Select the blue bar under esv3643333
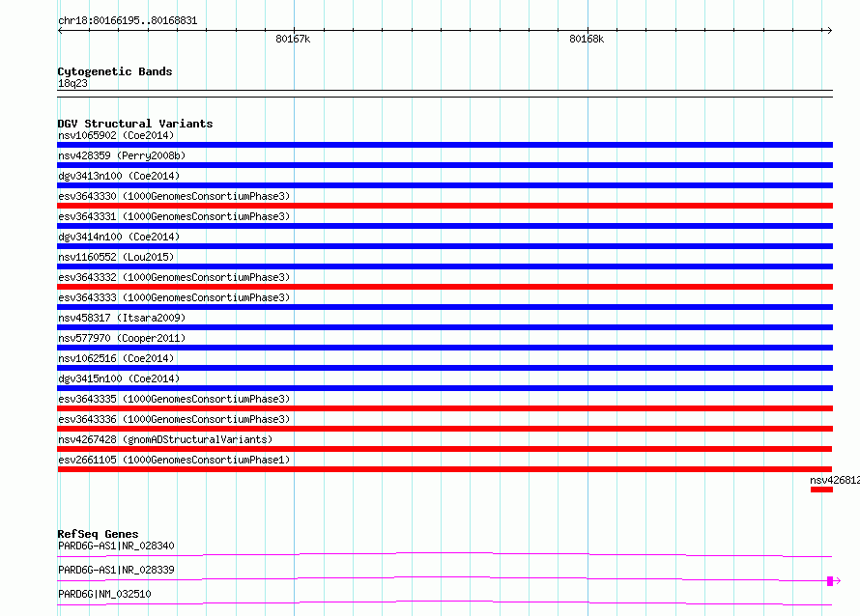The width and height of the screenshot is (860, 616). click(444, 307)
